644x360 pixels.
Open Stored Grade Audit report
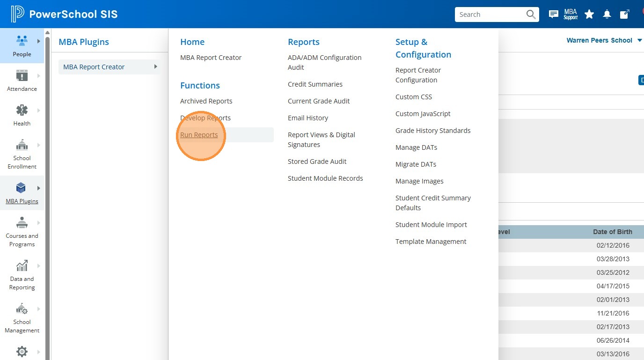click(317, 162)
